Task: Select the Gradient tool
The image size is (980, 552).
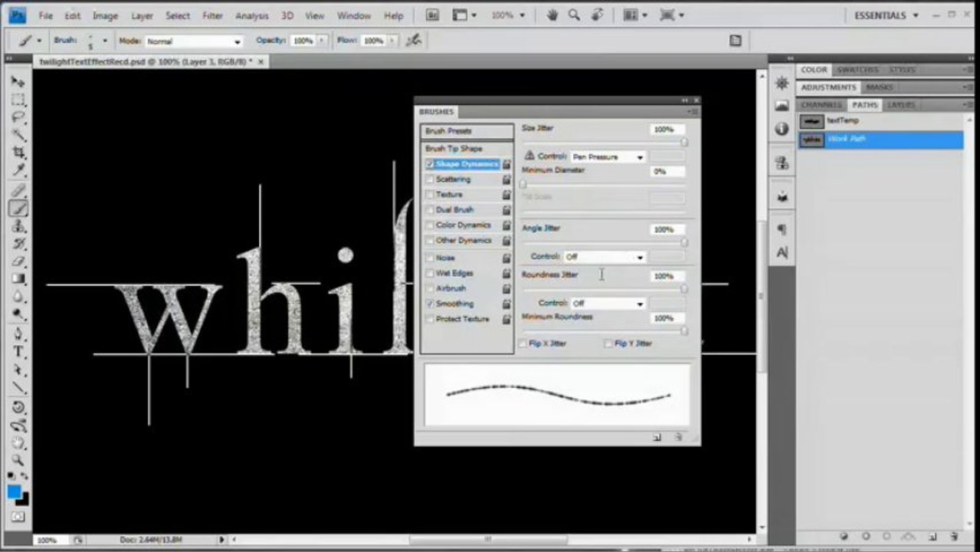Action: [x=18, y=280]
